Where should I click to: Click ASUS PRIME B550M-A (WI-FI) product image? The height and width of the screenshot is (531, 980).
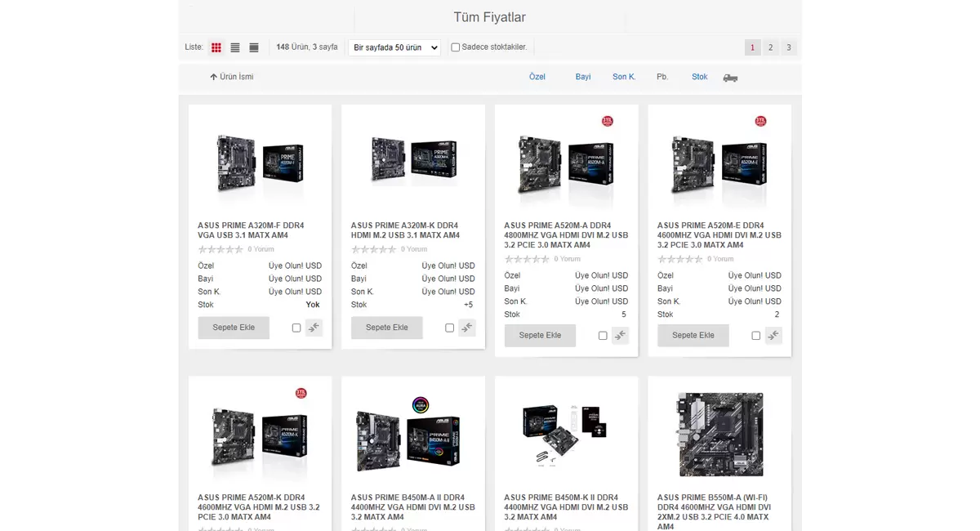(x=721, y=435)
